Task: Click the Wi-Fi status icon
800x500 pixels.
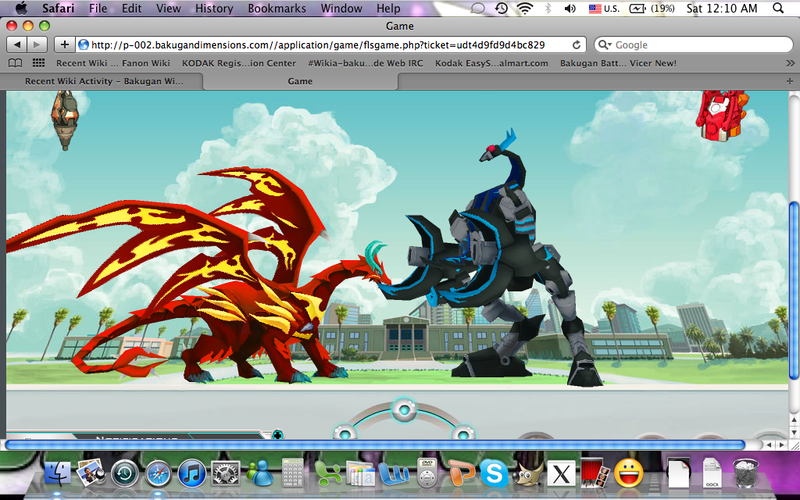Action: pyautogui.click(x=525, y=8)
